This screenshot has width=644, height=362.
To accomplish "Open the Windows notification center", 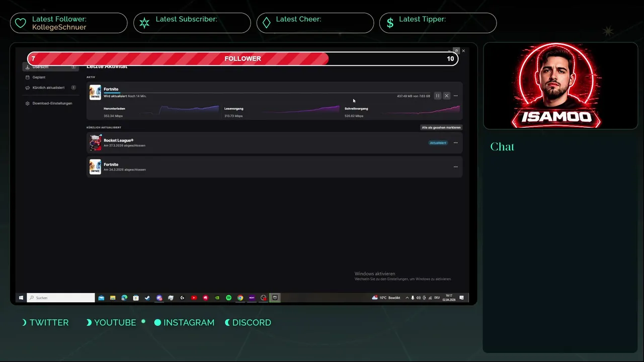I will [x=462, y=298].
